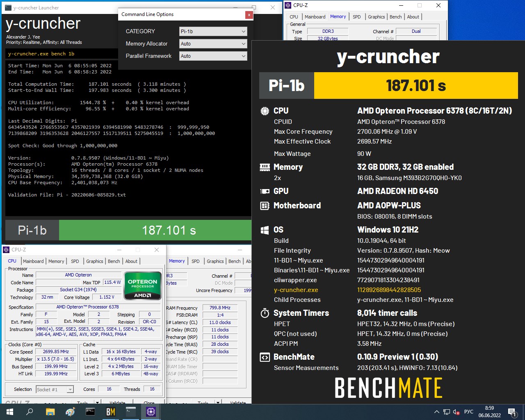This screenshot has width=525, height=420.
Task: Open Bench tab in middle CPU-Z window
Action: pos(234,261)
